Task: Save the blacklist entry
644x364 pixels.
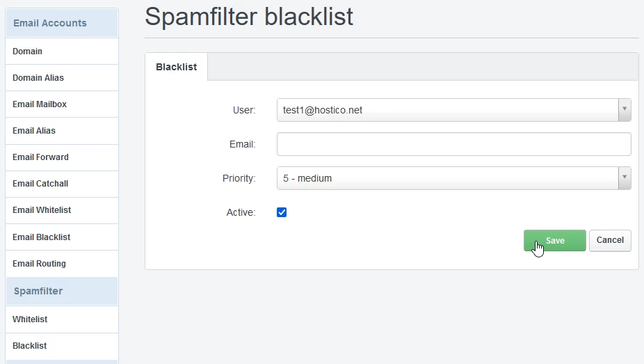Action: [554, 240]
